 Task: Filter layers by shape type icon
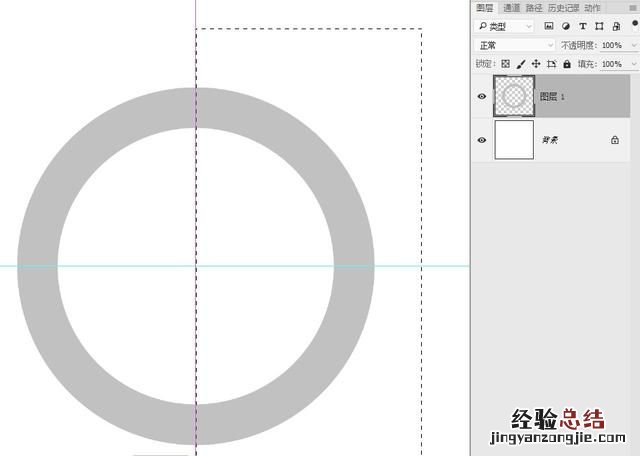[x=599, y=26]
